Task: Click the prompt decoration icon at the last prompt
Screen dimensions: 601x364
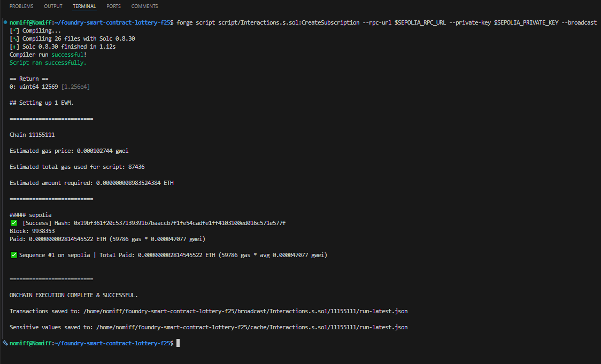Action: tap(5, 343)
